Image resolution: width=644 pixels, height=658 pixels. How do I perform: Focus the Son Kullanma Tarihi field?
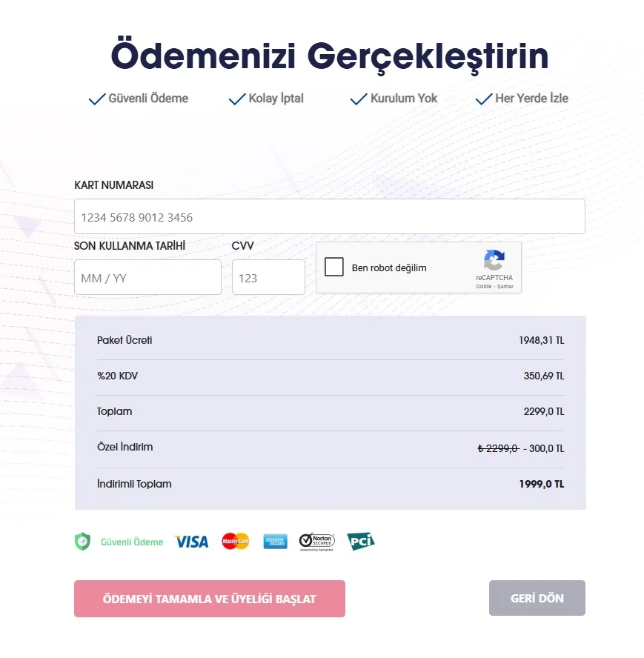147,278
